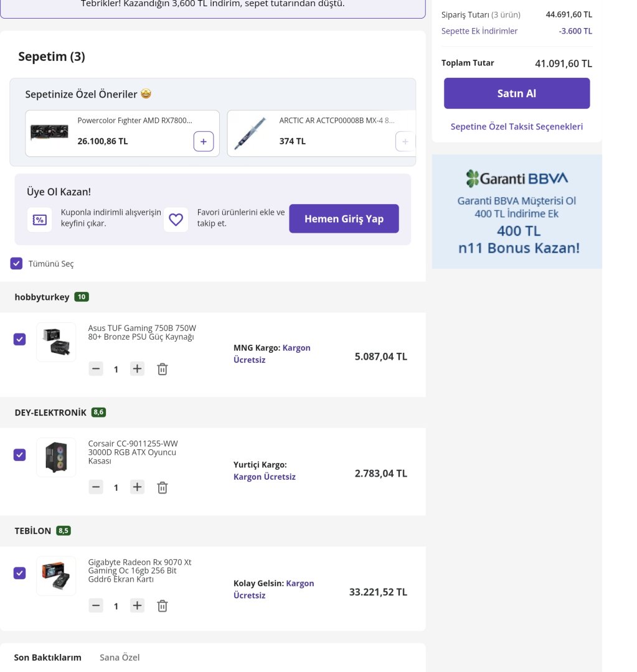Switch to the Sana Özel tab
Image resolution: width=637 pixels, height=672 pixels.
coord(120,657)
